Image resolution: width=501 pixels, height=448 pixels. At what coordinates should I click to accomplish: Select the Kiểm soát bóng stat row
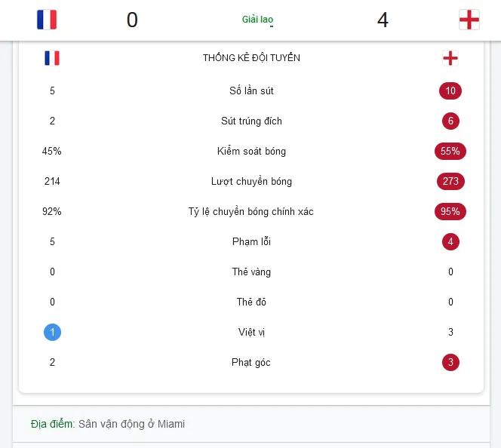(x=251, y=151)
